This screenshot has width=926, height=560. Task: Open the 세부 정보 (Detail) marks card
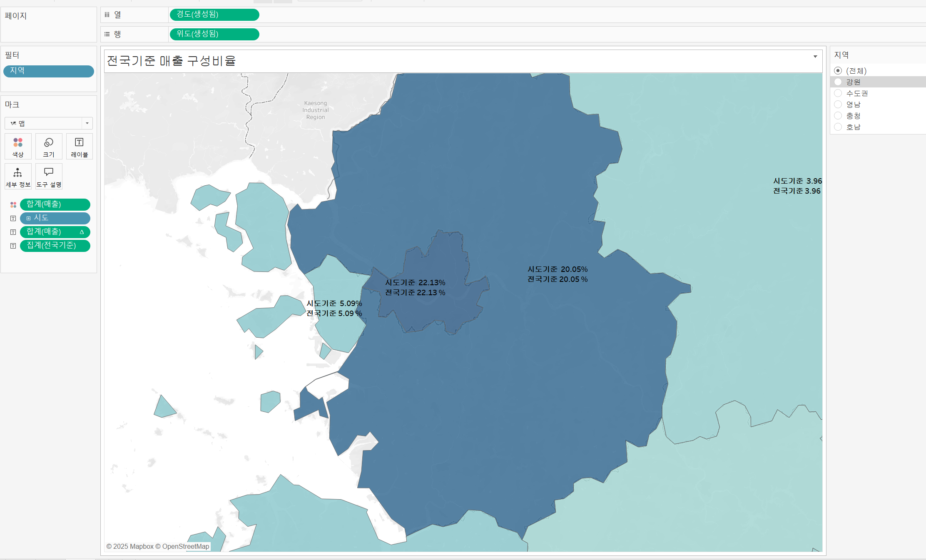pos(18,177)
